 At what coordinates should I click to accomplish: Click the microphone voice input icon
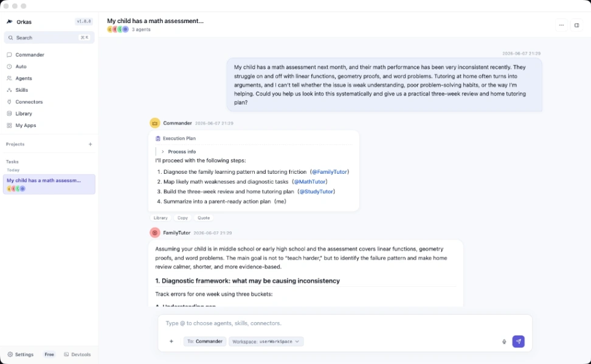click(504, 342)
